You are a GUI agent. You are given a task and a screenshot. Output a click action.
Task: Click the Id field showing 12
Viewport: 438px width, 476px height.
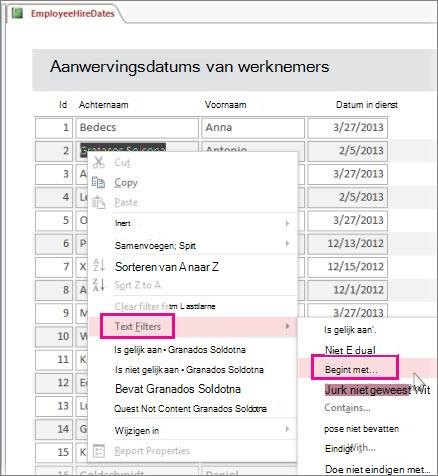pyautogui.click(x=54, y=383)
